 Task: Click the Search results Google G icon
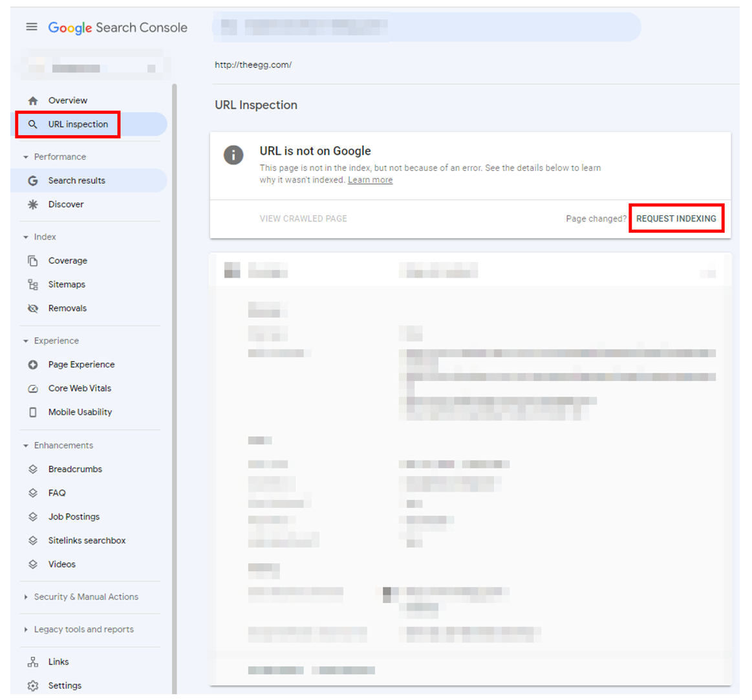(x=32, y=181)
